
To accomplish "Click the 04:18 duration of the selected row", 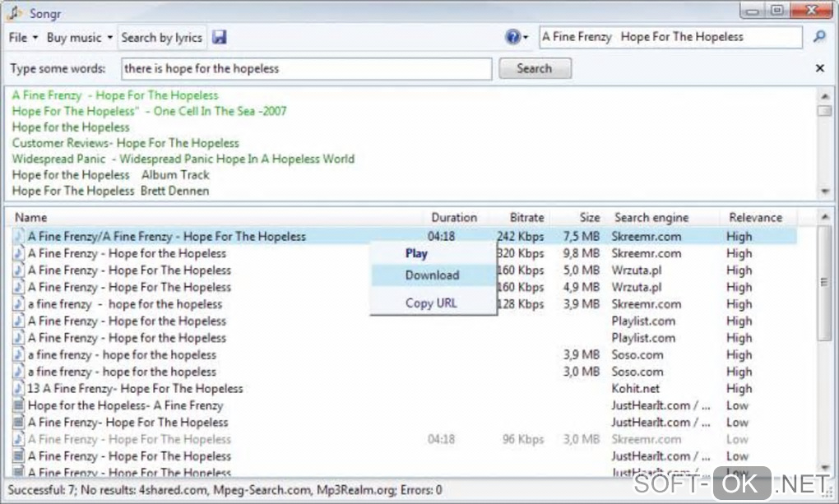I will 441,236.
